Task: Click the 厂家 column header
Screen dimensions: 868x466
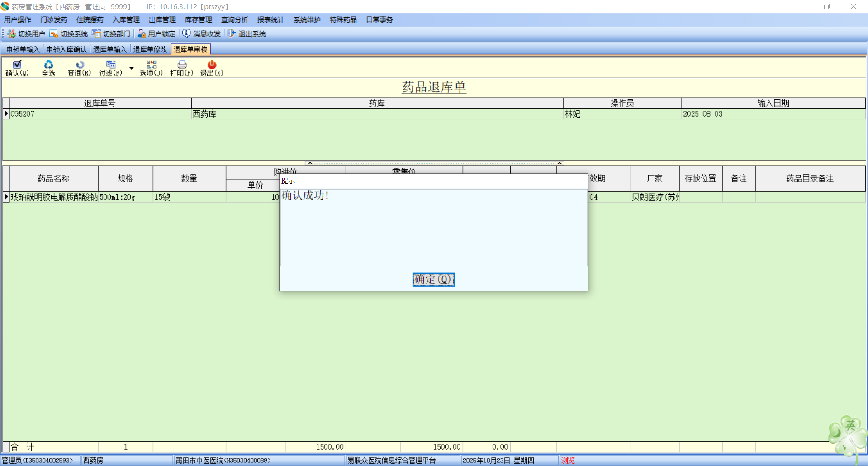Action: 655,178
